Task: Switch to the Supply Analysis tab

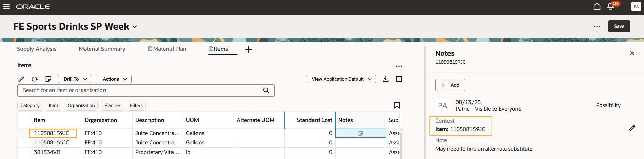Action: 37,49
